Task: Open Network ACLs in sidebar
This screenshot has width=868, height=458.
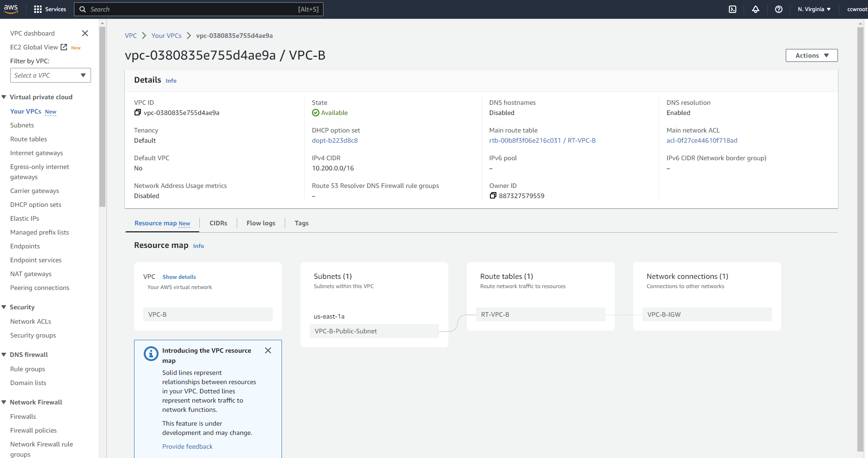Action: [x=31, y=321]
